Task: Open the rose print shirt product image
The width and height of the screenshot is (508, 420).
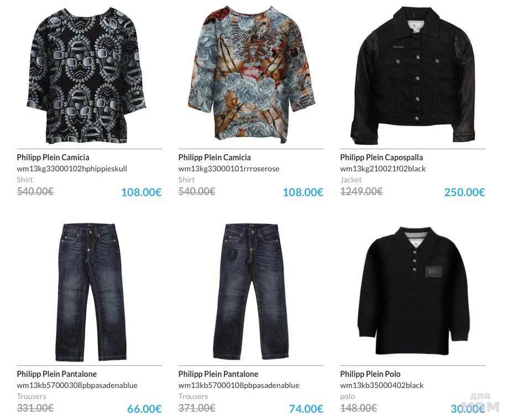Action: tap(252, 75)
